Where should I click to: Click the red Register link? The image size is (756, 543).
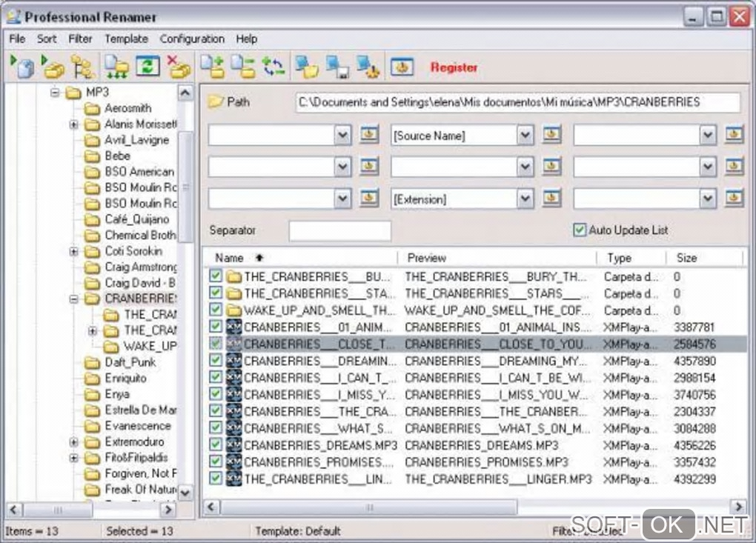point(454,67)
